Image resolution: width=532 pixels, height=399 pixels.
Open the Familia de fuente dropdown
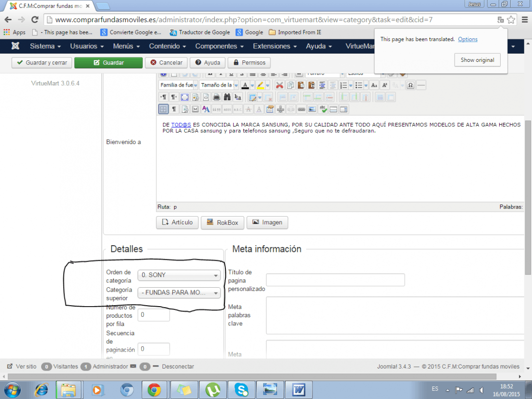[178, 85]
